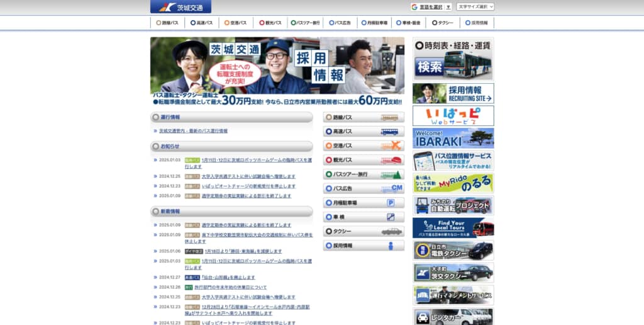Click the 空港バス button with airplane icon
The image size is (644, 325).
coord(364,145)
